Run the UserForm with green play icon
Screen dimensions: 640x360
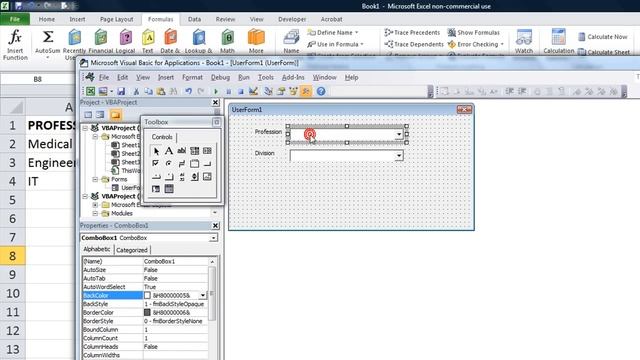click(216, 91)
